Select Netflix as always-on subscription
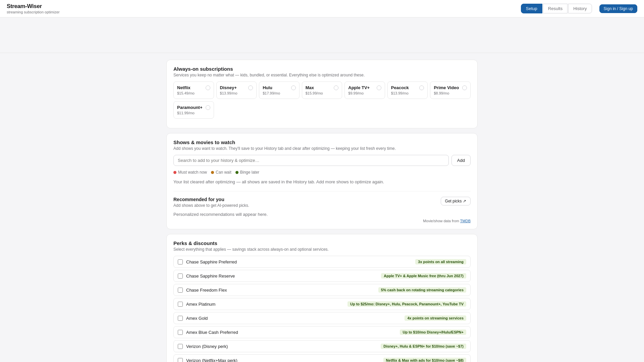644x362 pixels. point(194,90)
